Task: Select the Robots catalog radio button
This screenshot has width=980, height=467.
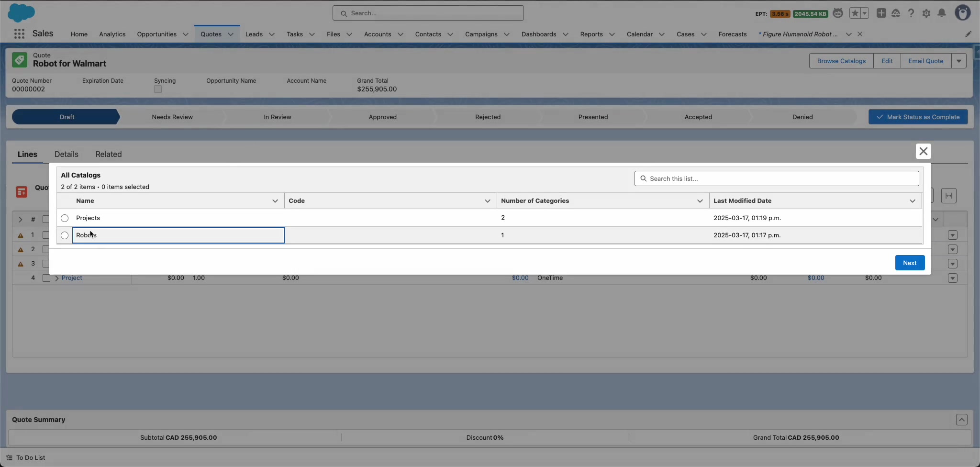Action: pyautogui.click(x=65, y=235)
